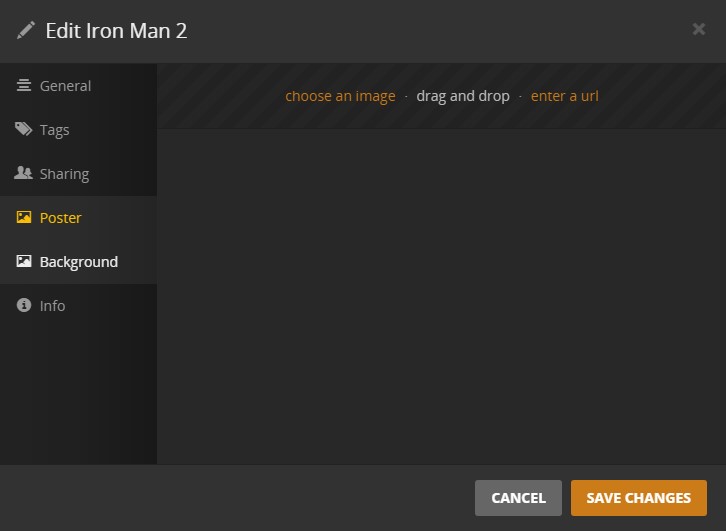Screen dimensions: 726x531
Task: Click the Info circle icon
Action: [x=24, y=305]
